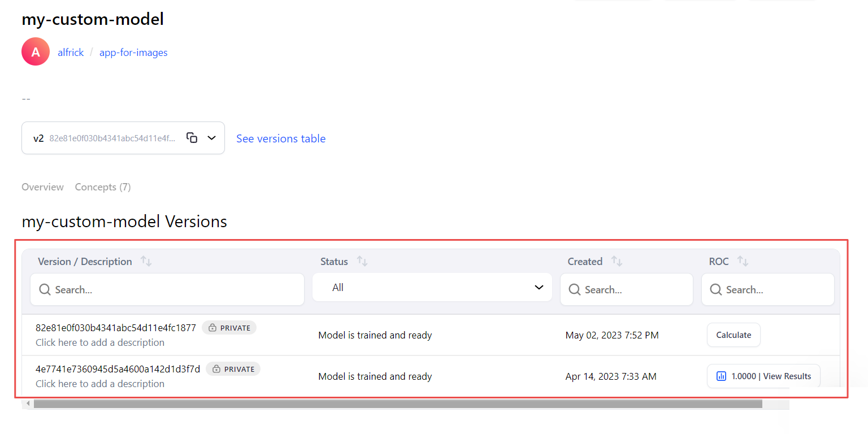The width and height of the screenshot is (868, 434).
Task: Click the copy version ID icon
Action: (192, 138)
